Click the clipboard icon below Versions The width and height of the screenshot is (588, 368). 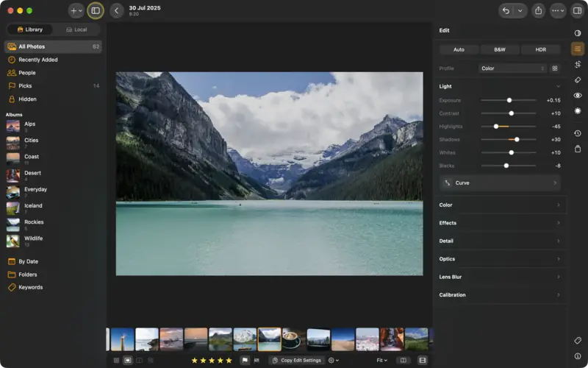tap(578, 149)
